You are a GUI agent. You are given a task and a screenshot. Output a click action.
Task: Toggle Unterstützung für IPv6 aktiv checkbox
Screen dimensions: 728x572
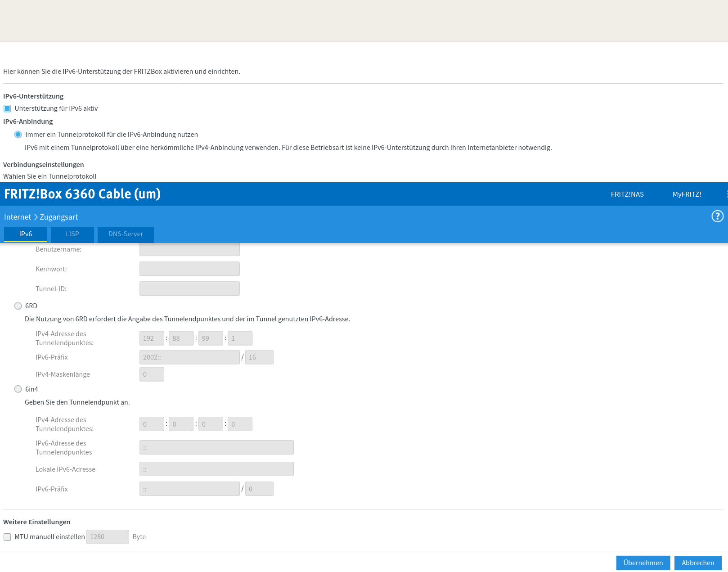(x=7, y=108)
